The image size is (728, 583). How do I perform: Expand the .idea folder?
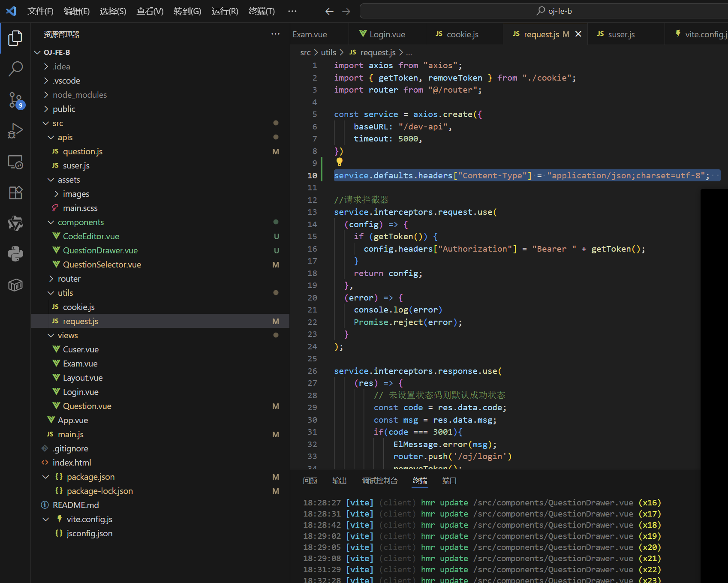coord(160,66)
